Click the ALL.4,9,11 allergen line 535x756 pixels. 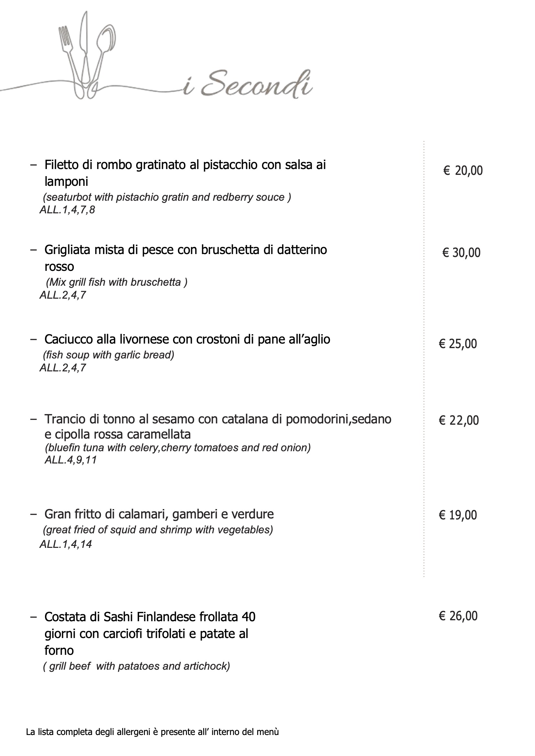tap(71, 460)
